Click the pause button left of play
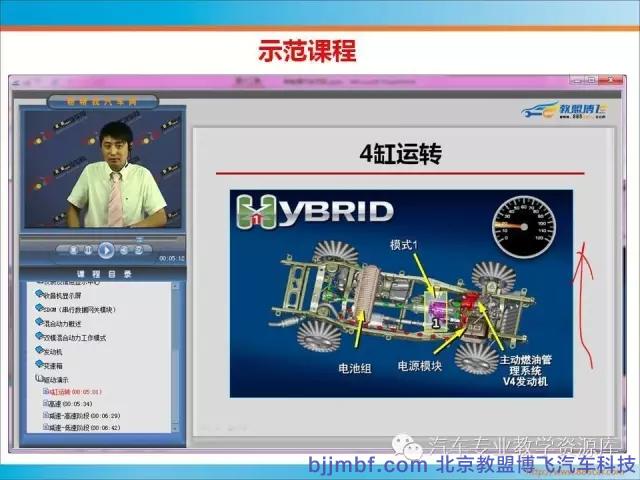 pos(88,250)
